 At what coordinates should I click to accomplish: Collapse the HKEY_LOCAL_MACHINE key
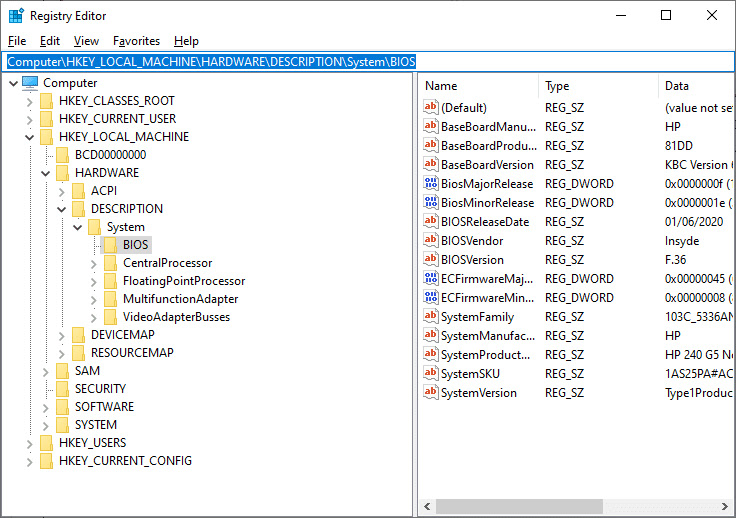click(30, 137)
